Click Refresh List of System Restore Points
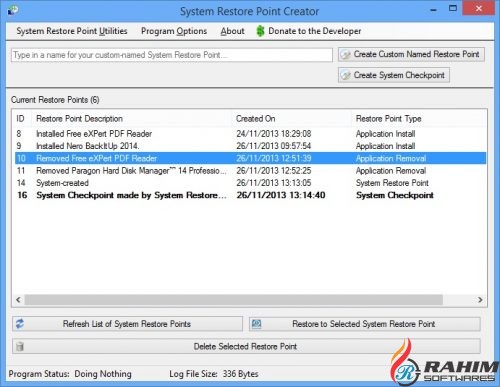The image size is (500, 387). (x=127, y=324)
